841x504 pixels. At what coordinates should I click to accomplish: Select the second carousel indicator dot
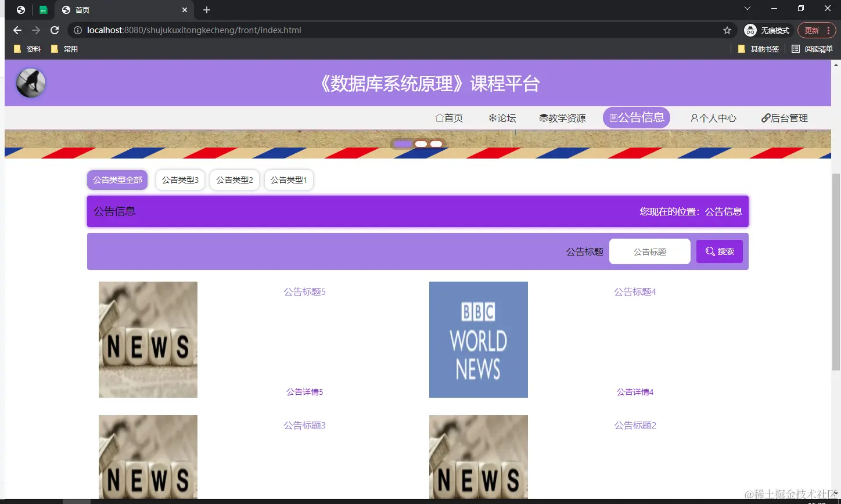[421, 144]
